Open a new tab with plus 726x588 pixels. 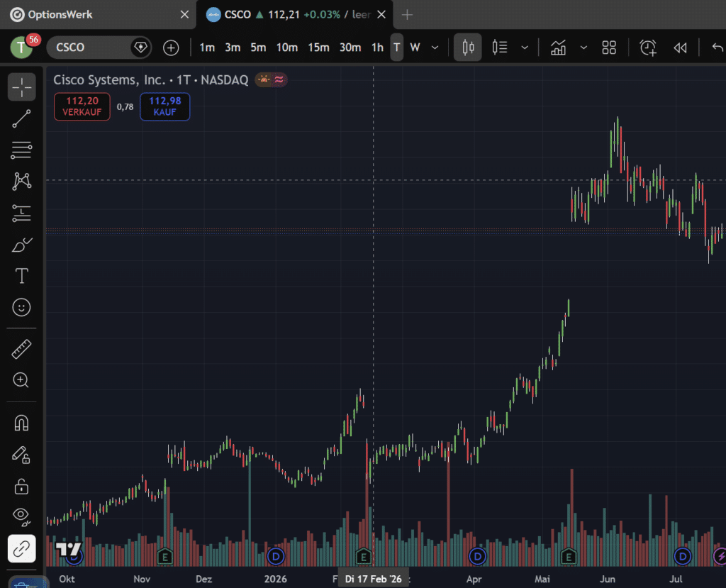(407, 15)
